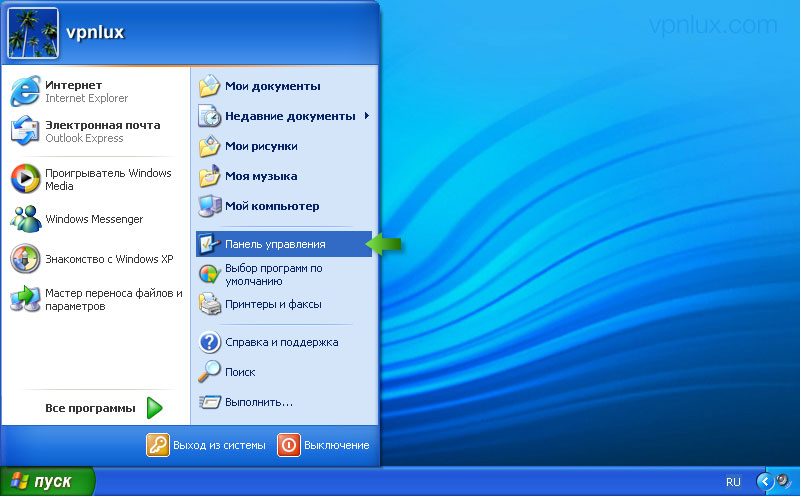Screen dimensions: 800x496
Task: Click the пуск Start button
Action: coord(47,481)
